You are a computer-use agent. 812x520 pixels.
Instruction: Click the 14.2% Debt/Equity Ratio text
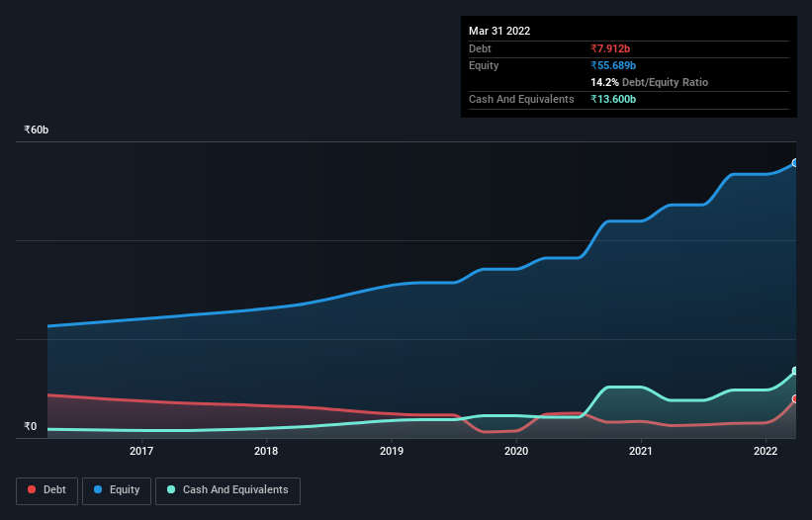pos(650,82)
